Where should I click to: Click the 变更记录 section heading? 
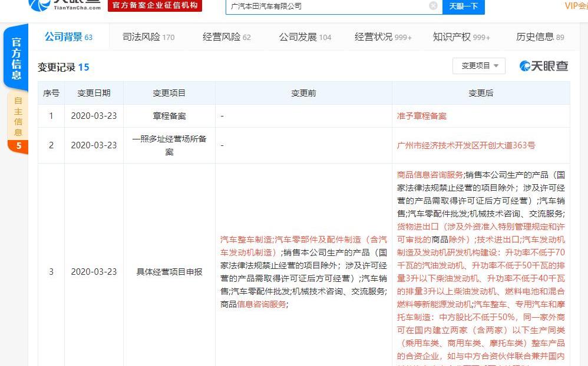[64, 67]
